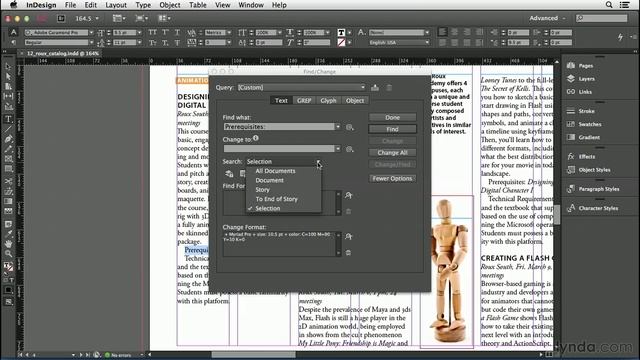Expand the Change to history dropdown

click(x=338, y=149)
